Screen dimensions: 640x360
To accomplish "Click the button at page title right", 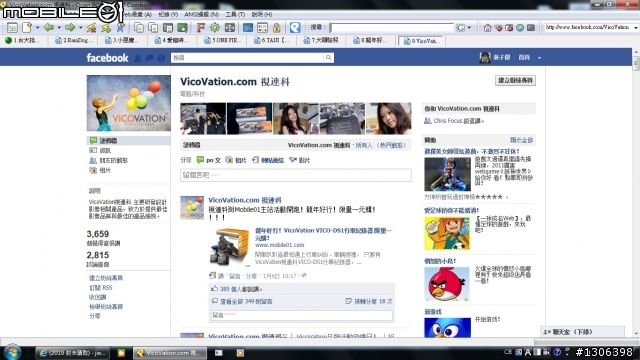I will 515,80.
